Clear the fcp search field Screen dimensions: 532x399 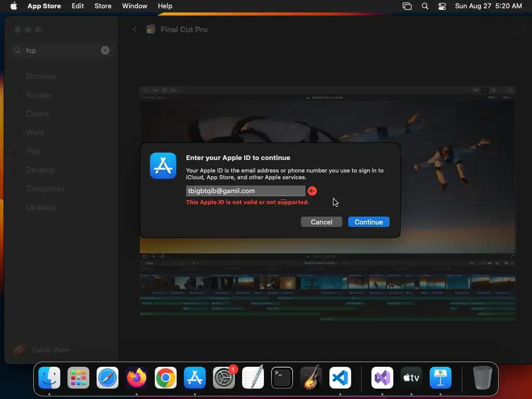105,50
